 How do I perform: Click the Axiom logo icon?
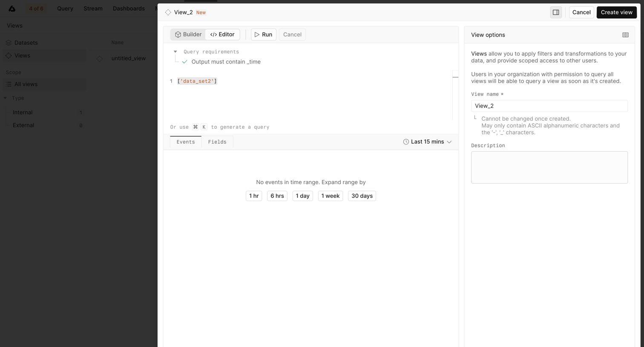point(12,9)
